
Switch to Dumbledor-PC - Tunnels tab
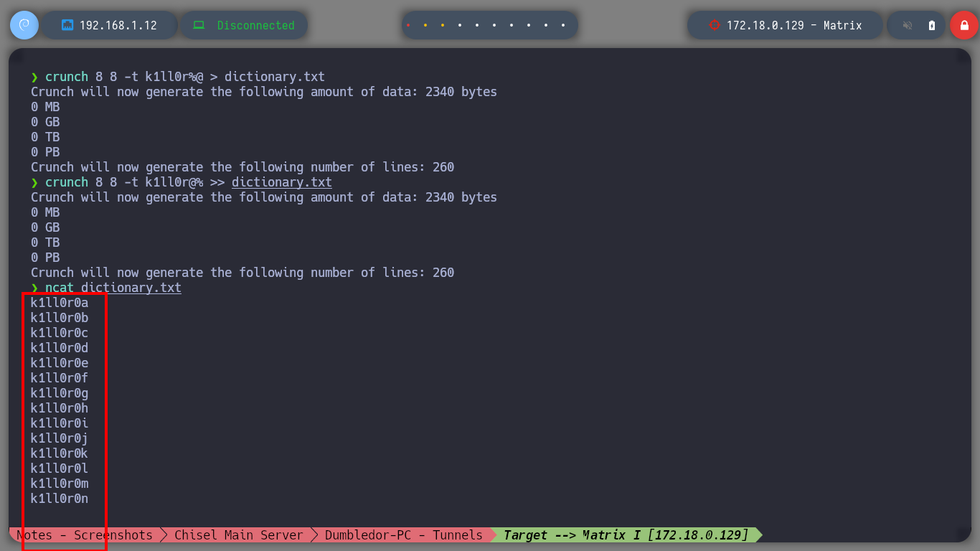click(x=404, y=535)
